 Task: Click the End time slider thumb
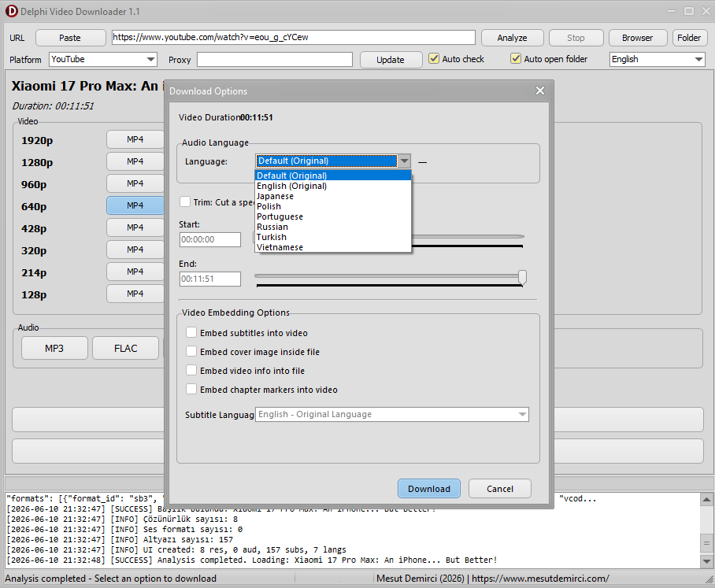(x=522, y=277)
